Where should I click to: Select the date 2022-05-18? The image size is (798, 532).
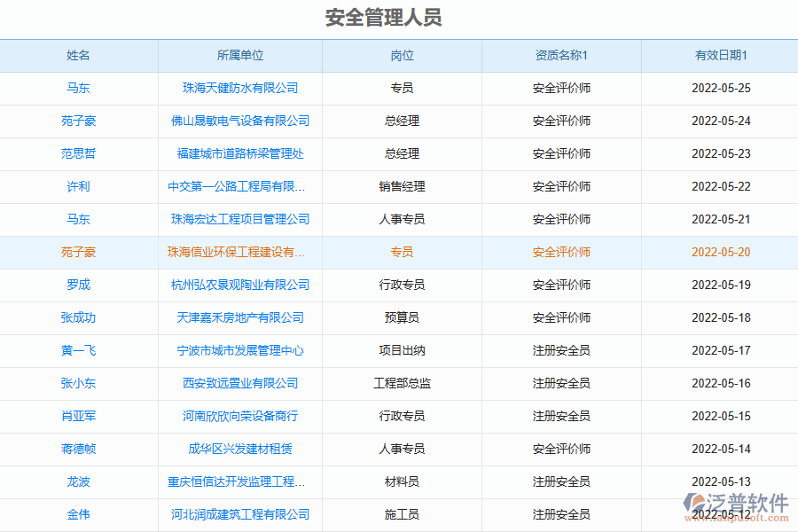point(721,317)
